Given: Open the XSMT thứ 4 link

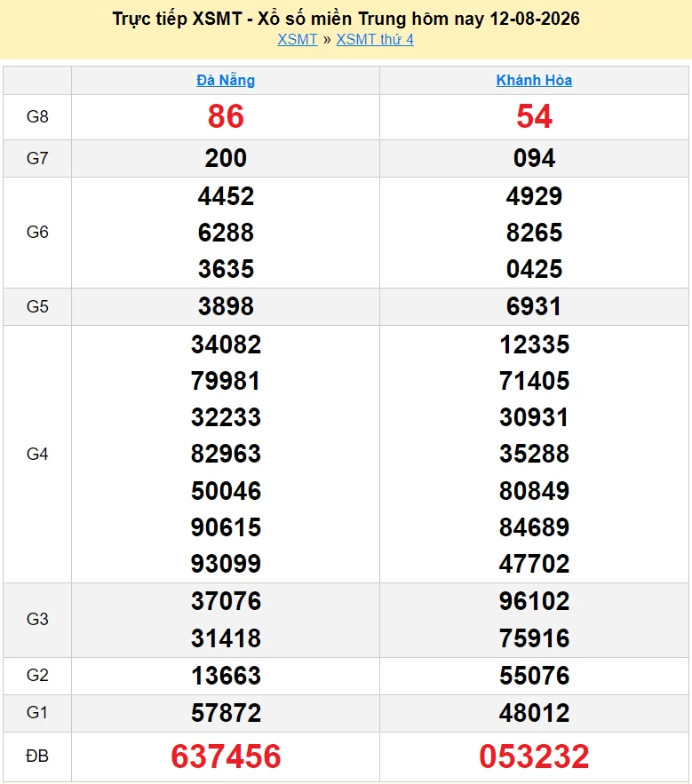Looking at the screenshot, I should 375,39.
